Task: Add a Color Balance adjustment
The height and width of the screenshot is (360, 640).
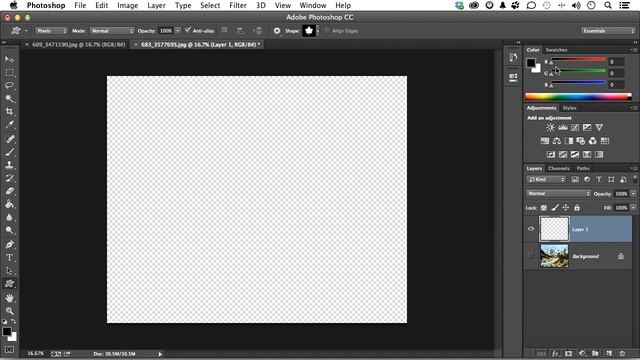Action: [557, 141]
